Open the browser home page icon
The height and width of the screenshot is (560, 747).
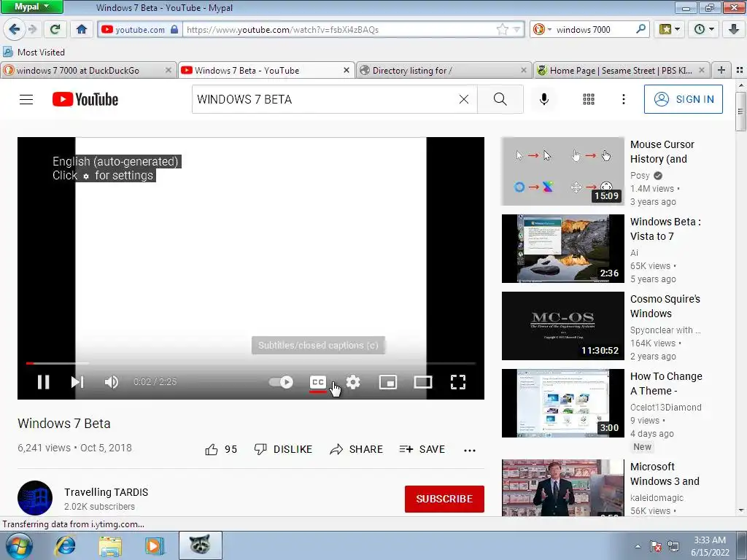(82, 29)
